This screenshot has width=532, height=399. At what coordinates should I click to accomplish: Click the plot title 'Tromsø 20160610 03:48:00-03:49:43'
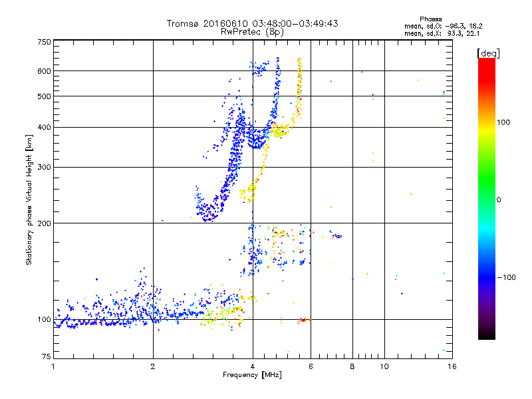point(252,23)
